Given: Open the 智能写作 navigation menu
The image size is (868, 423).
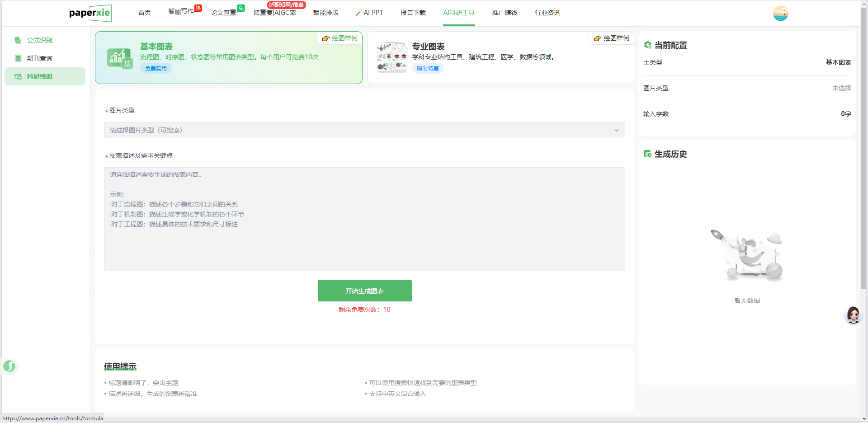Looking at the screenshot, I should [x=181, y=12].
